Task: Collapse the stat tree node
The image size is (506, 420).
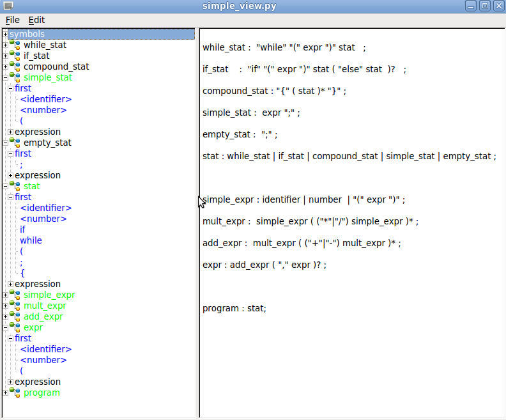Action: [6, 187]
